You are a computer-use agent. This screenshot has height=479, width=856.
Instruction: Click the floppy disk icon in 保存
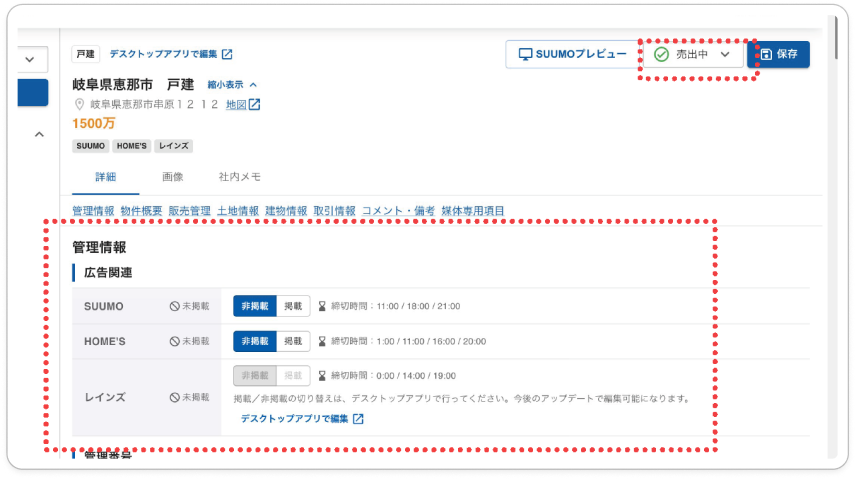(x=766, y=54)
